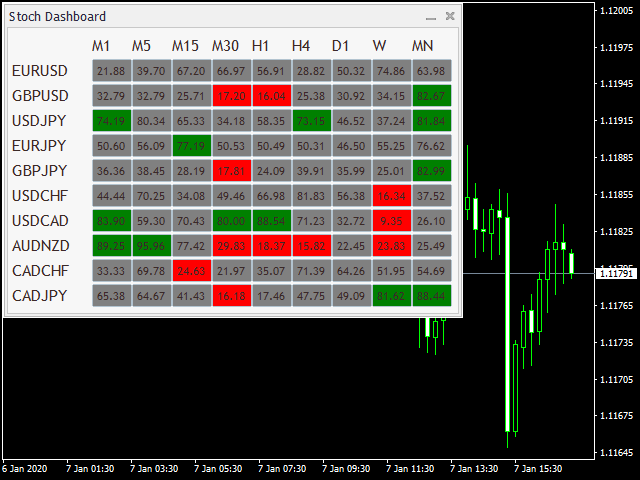The height and width of the screenshot is (480, 640).
Task: Open USDCHF H4 cell 81.83
Action: click(x=311, y=196)
